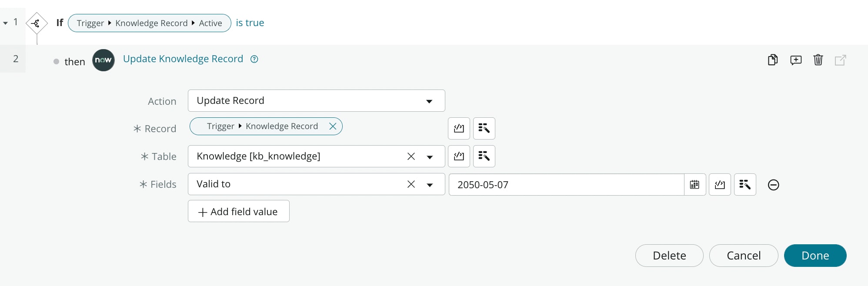The width and height of the screenshot is (868, 286).
Task: Expand the Table dropdown arrow
Action: click(x=430, y=157)
